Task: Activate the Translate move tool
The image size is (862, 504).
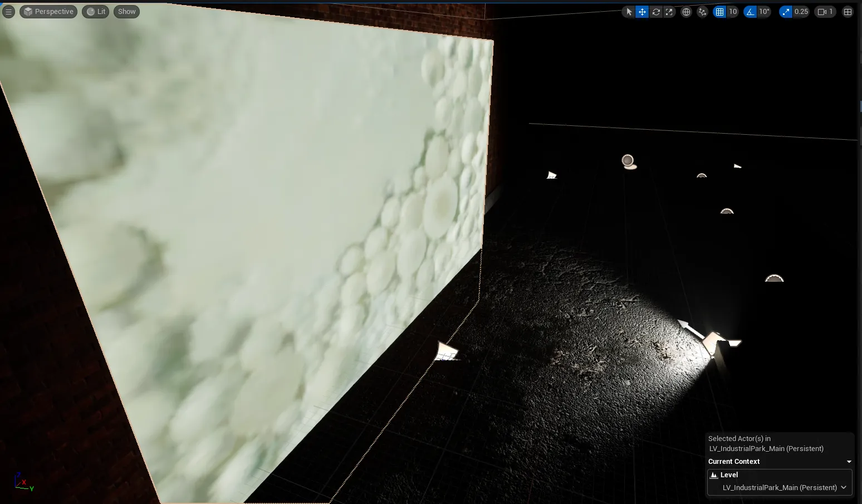Action: click(x=642, y=12)
